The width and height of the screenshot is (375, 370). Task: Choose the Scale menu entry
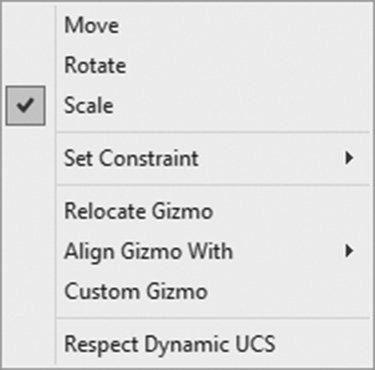click(x=213, y=106)
